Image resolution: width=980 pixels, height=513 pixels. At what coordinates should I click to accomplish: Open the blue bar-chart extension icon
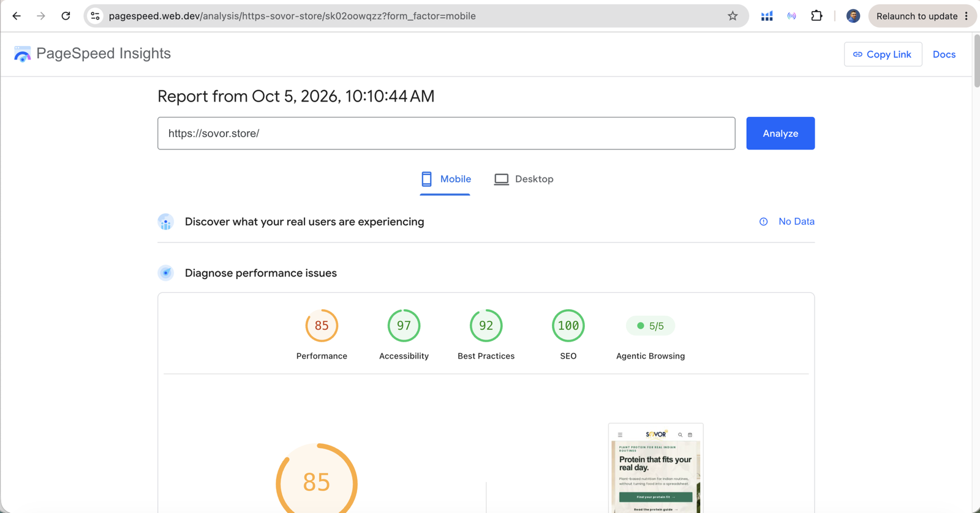[x=767, y=16]
